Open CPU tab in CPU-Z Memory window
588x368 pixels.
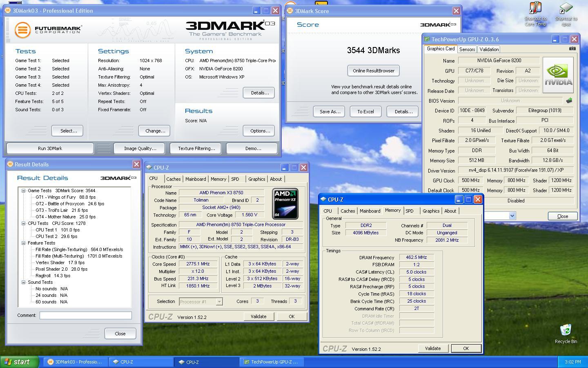[x=328, y=211]
